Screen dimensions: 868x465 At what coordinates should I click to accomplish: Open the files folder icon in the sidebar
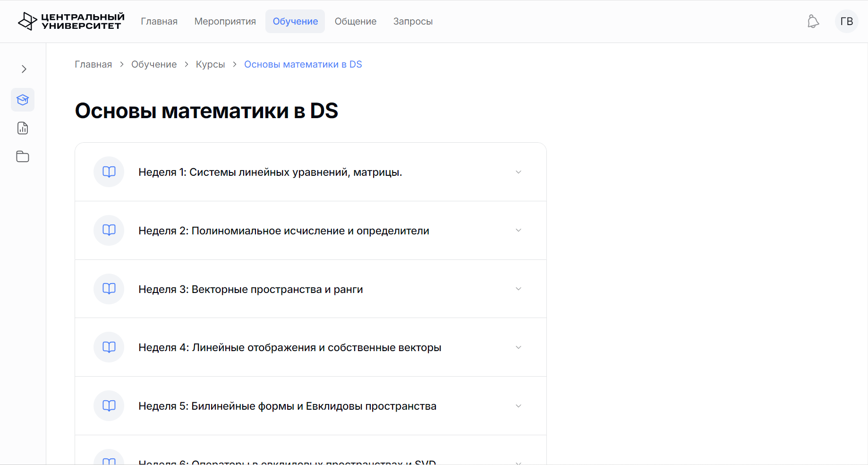[22, 156]
